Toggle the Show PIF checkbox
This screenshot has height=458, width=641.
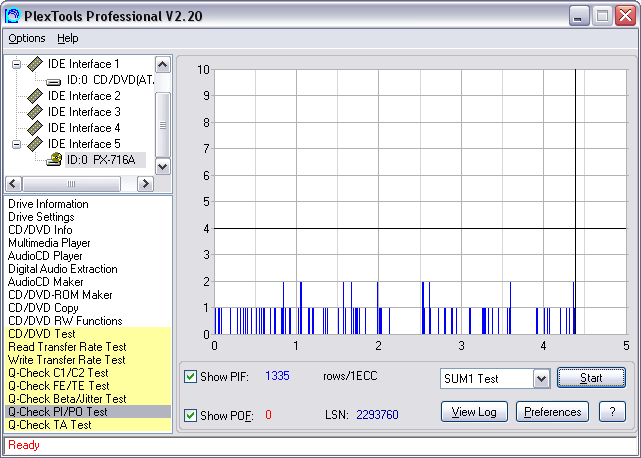(190, 376)
